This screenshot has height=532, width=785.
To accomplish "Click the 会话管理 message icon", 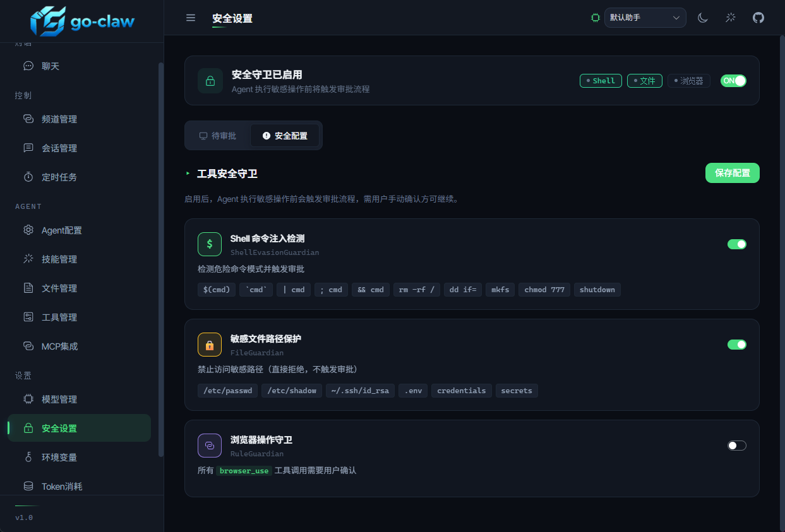I will [x=28, y=148].
